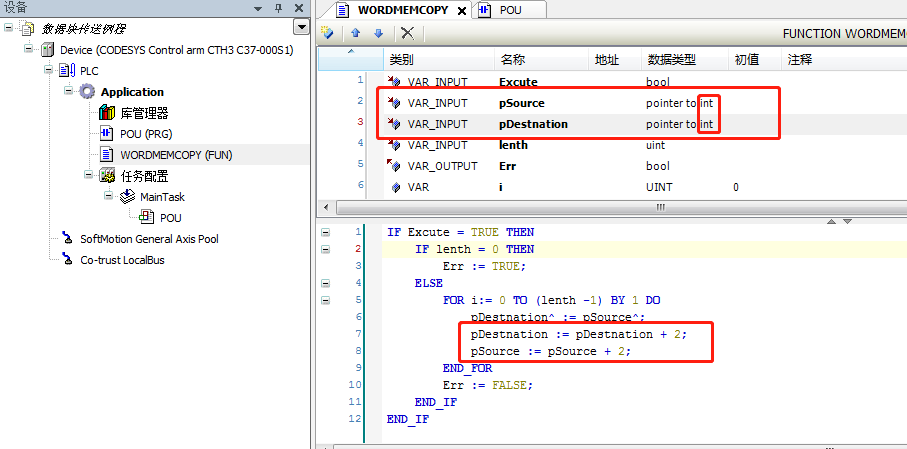Select the POU (PRG) tree item
Viewport: 907px width, 449px height.
[146, 134]
